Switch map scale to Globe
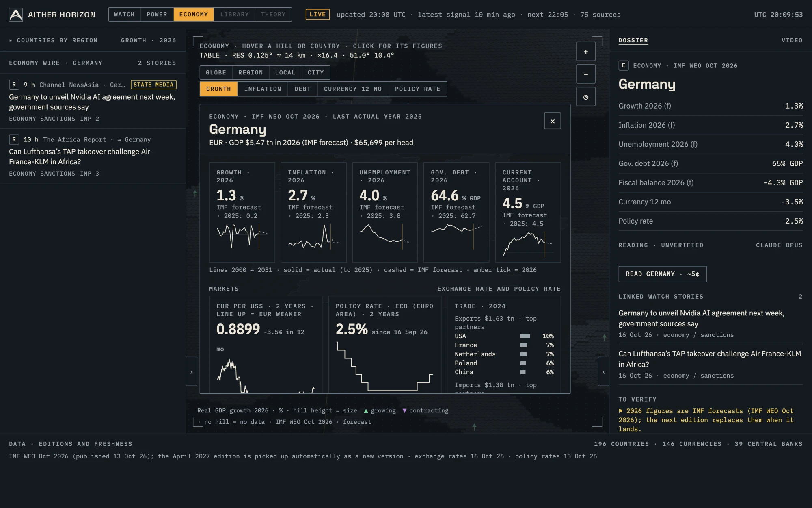 tap(216, 72)
